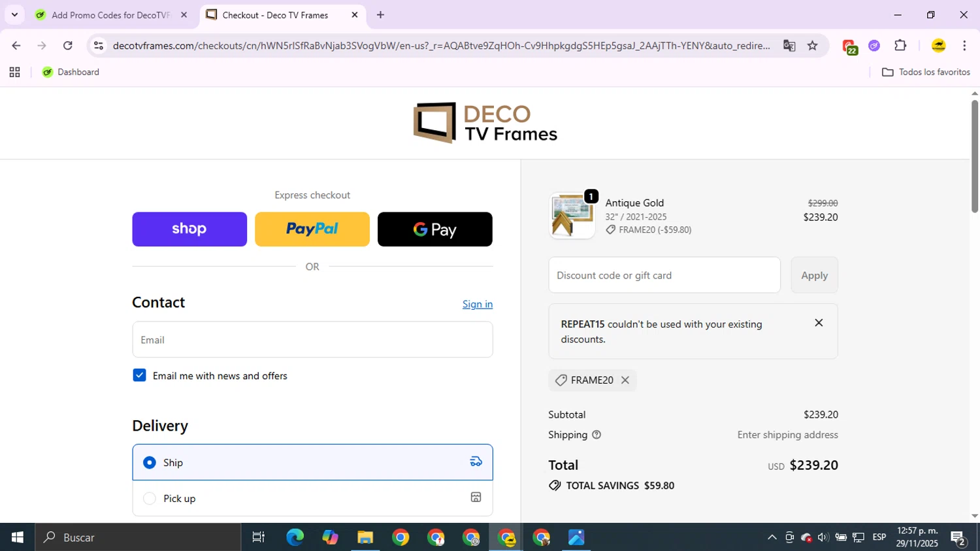Choose the Google Pay express button
The width and height of the screenshot is (980, 551).
tap(435, 229)
